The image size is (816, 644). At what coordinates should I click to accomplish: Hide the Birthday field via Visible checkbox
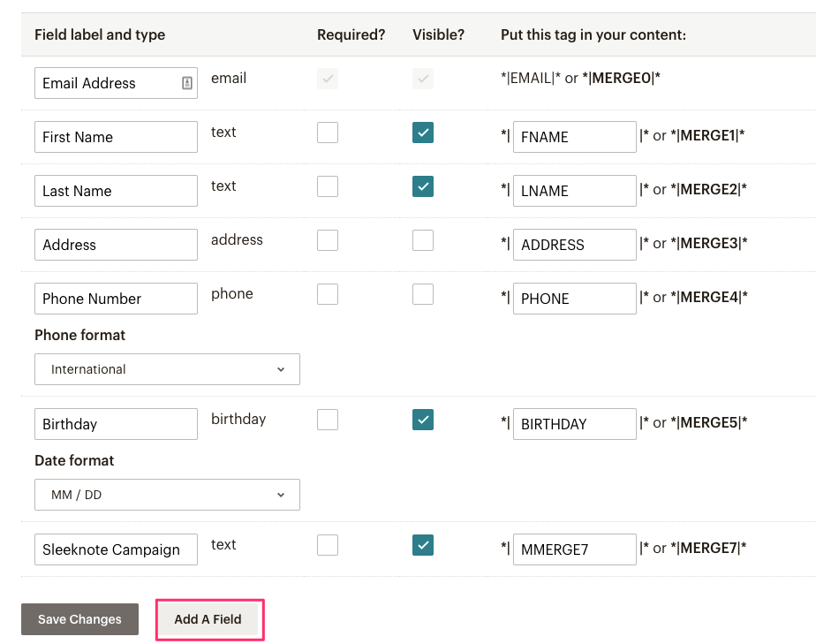tap(423, 420)
